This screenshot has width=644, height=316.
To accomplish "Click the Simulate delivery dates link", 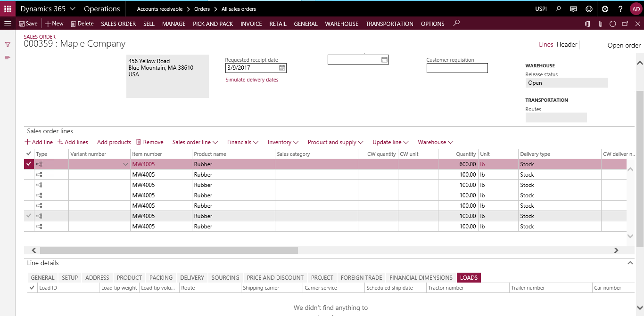I will click(251, 79).
